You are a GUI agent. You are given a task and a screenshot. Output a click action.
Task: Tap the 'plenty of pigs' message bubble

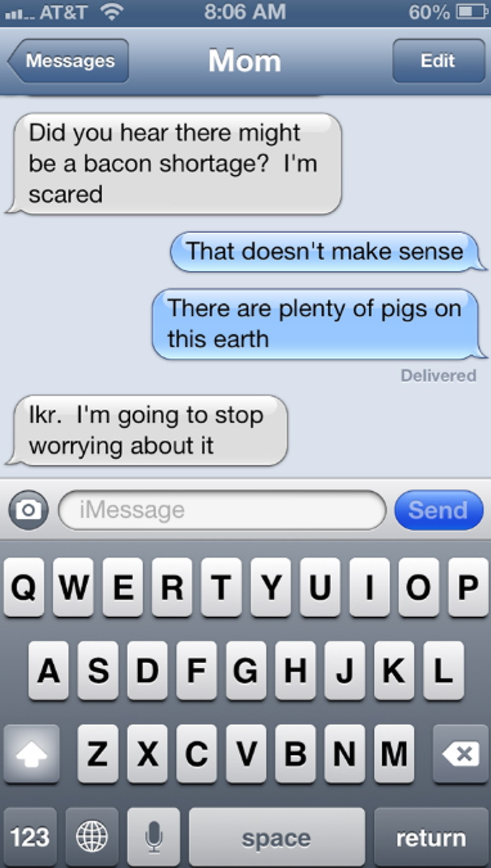point(319,324)
